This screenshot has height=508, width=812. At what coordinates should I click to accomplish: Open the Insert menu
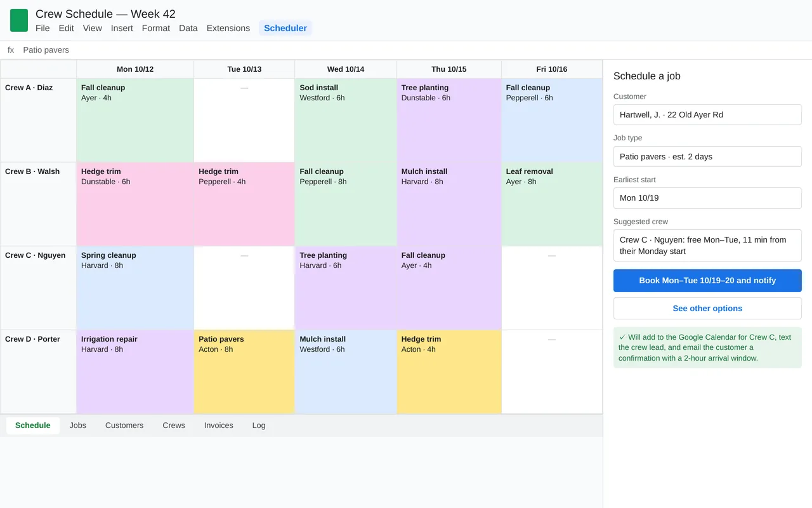pos(122,28)
